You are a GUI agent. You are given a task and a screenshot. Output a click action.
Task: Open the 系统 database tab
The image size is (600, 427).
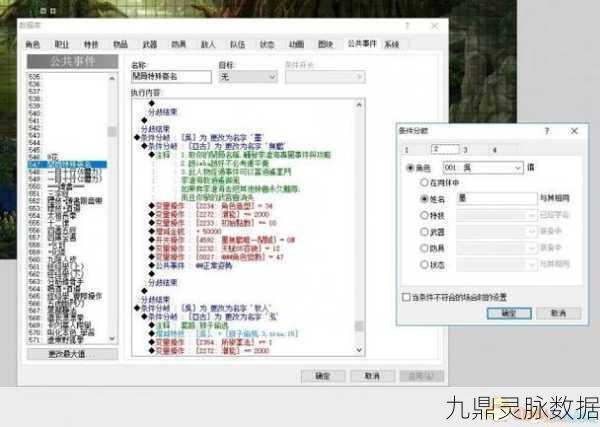(x=392, y=44)
